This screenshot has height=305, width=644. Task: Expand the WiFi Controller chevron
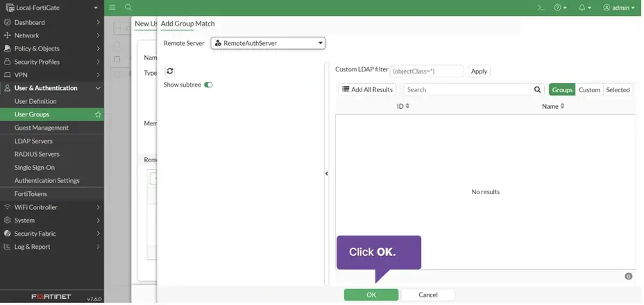(98, 207)
